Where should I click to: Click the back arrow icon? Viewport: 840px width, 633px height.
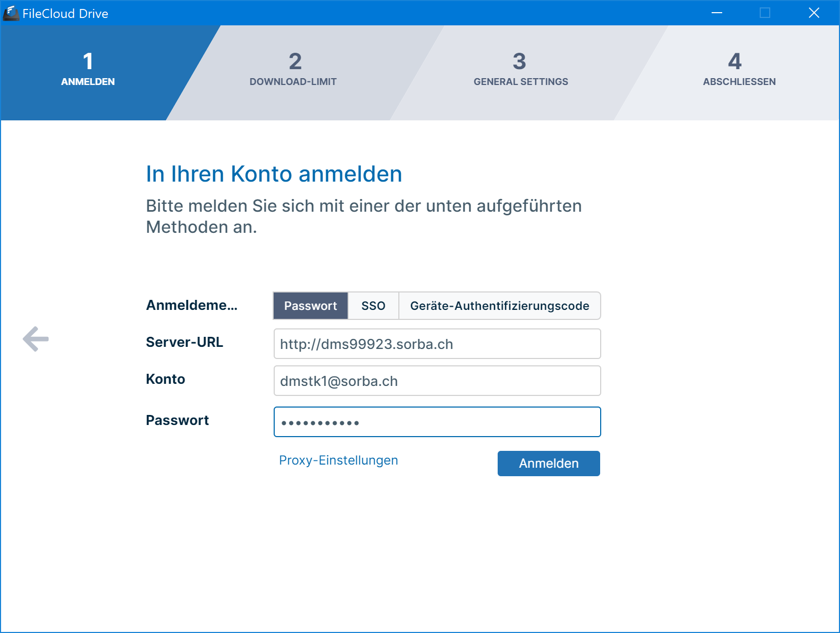[x=36, y=339]
